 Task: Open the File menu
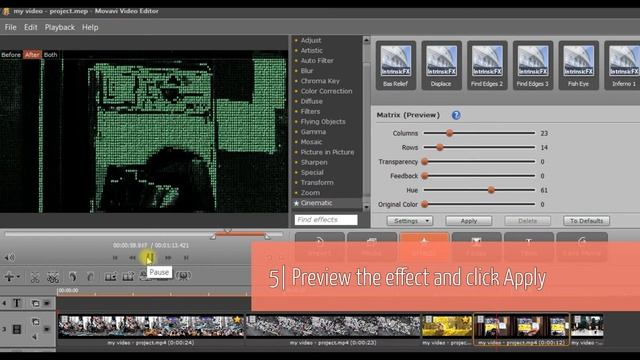click(11, 27)
